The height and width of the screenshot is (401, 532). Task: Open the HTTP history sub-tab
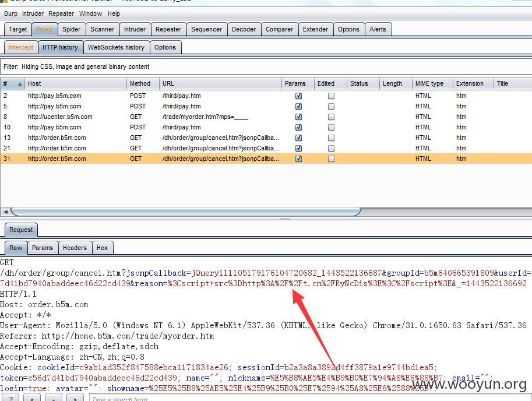(x=60, y=47)
